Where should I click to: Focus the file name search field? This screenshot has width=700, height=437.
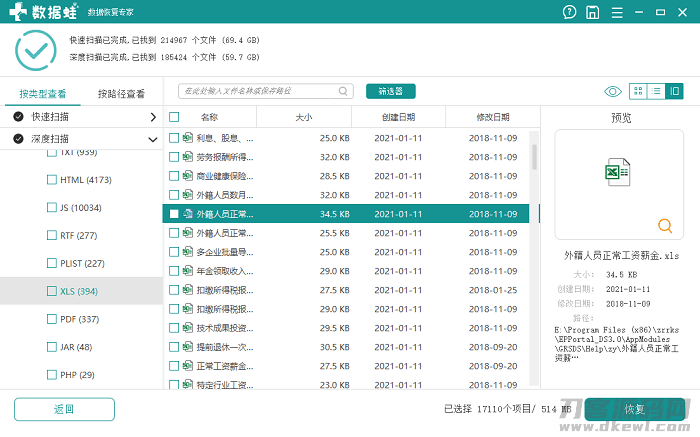tap(266, 91)
